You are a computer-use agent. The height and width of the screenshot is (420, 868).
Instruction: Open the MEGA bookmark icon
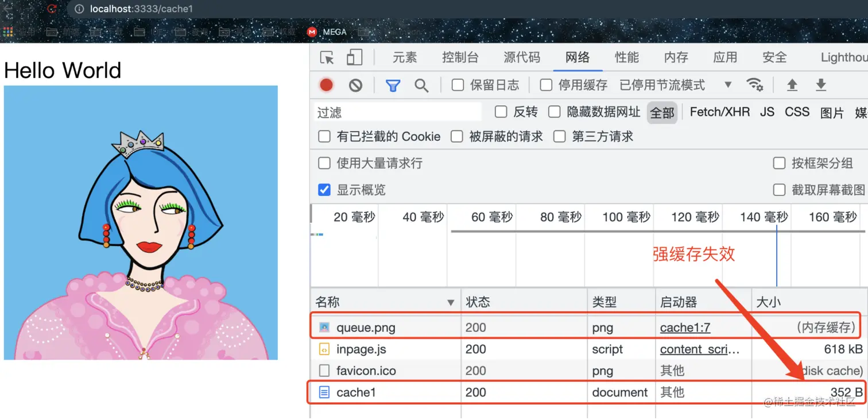(312, 32)
